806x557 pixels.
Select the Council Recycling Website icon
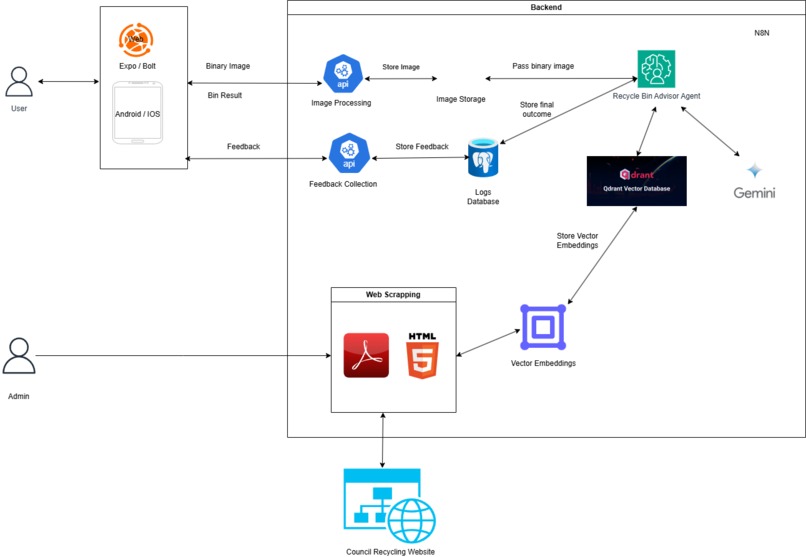[x=390, y=506]
